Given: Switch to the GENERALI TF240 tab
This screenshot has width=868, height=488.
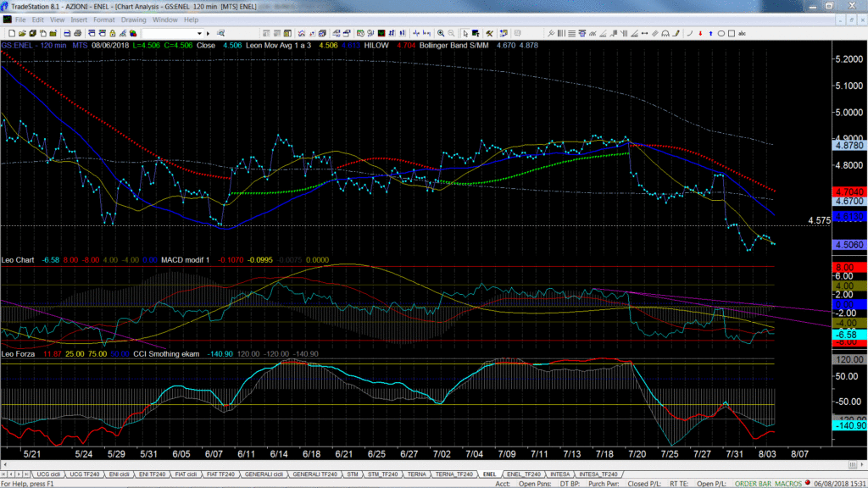Looking at the screenshot, I should pyautogui.click(x=314, y=474).
